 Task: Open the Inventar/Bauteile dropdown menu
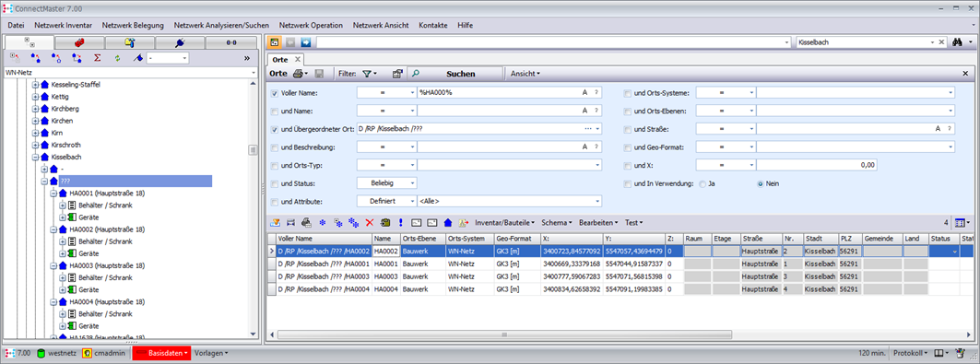505,222
